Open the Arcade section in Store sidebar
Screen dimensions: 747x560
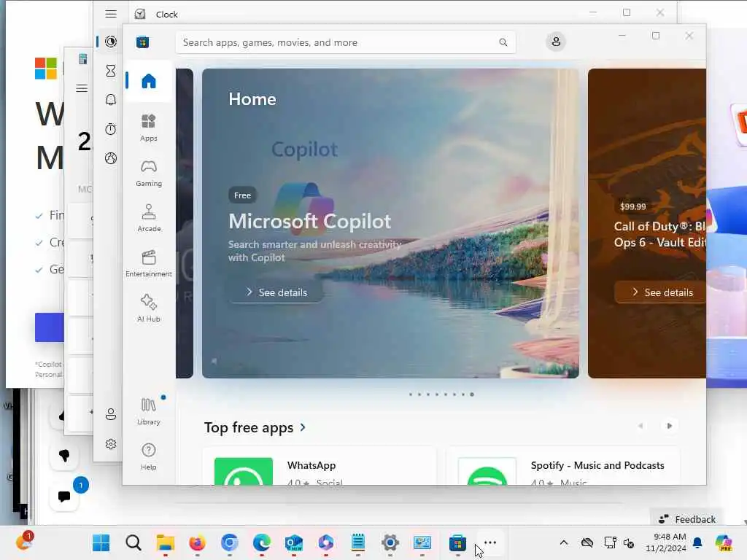(149, 218)
